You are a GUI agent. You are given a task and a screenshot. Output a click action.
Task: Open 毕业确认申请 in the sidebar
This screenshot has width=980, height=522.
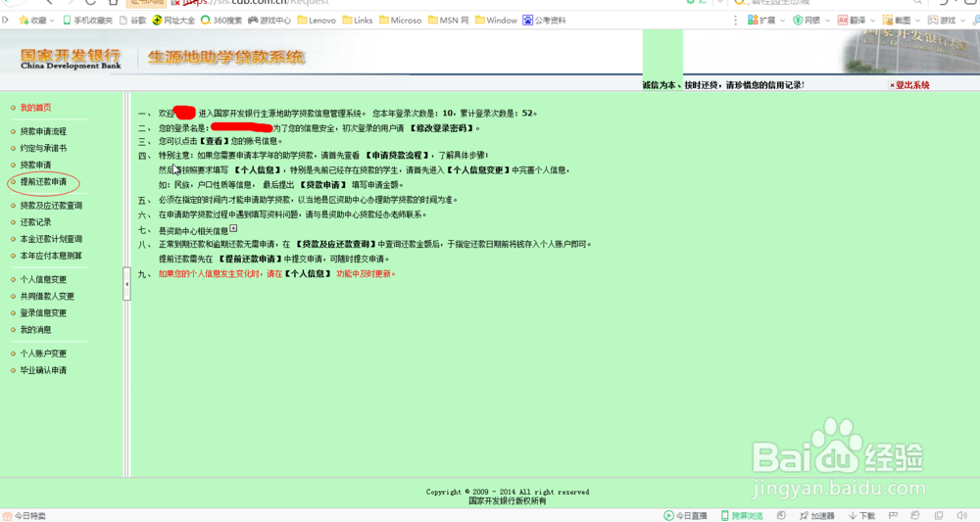click(43, 370)
